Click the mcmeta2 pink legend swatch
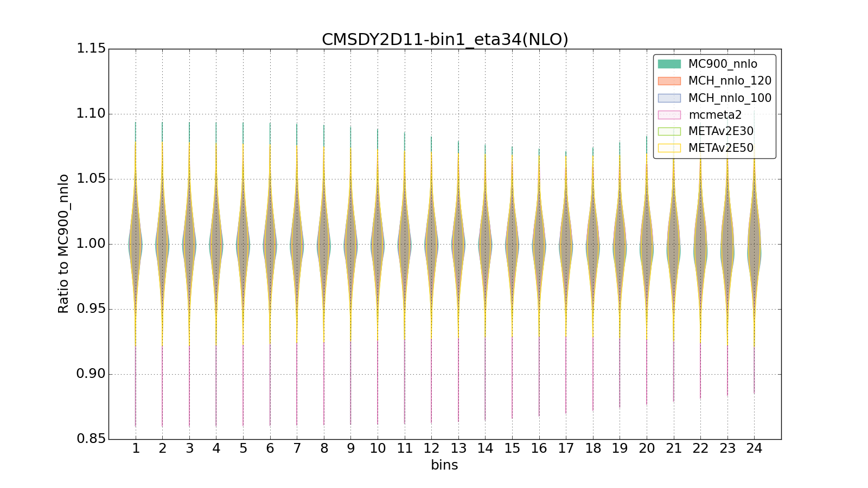This screenshot has width=868, height=488. coord(669,115)
